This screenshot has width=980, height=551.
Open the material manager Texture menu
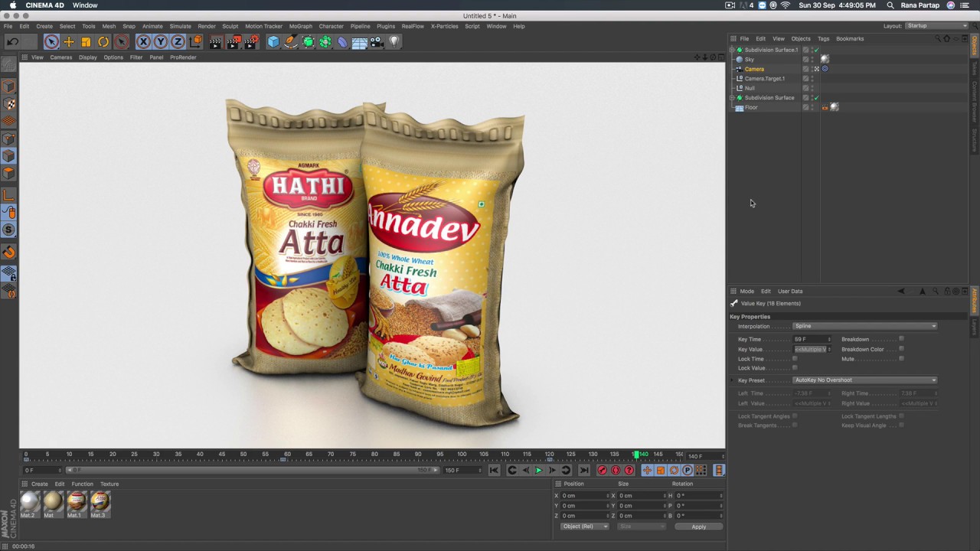coord(109,484)
